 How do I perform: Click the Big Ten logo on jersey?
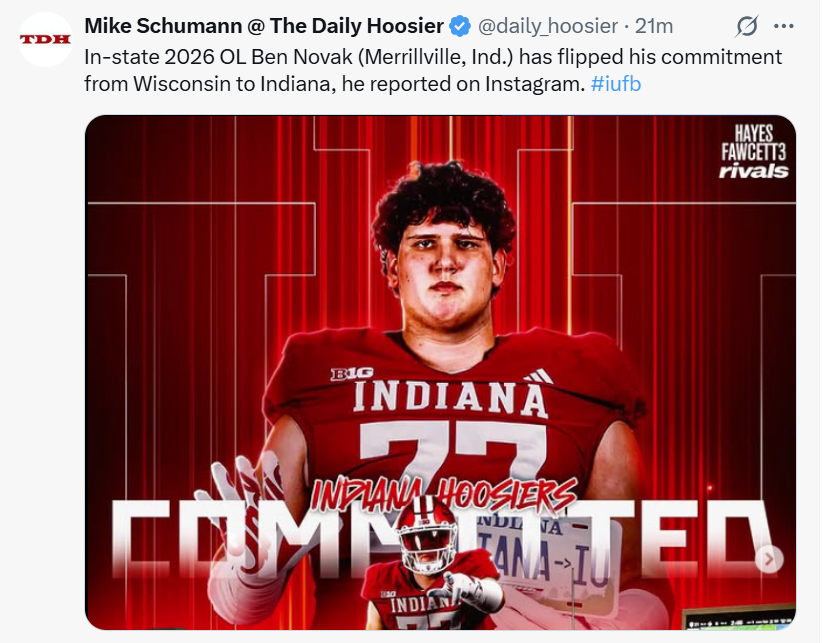(352, 373)
